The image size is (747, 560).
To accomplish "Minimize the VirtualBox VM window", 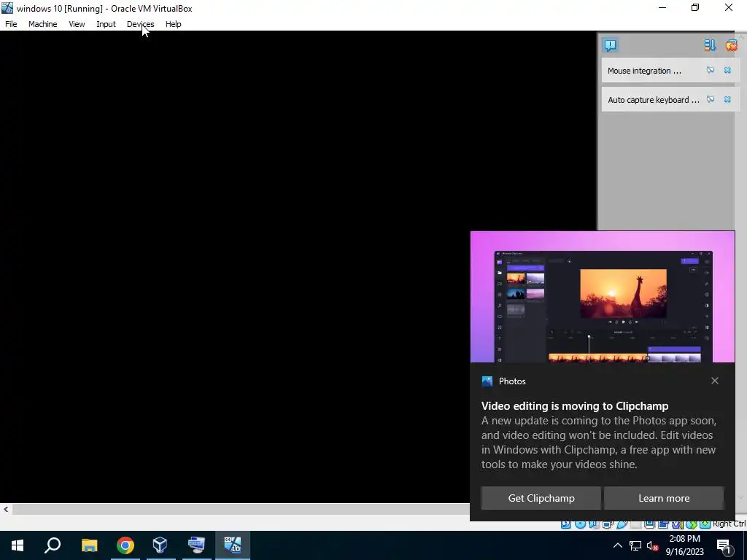I will point(662,7).
